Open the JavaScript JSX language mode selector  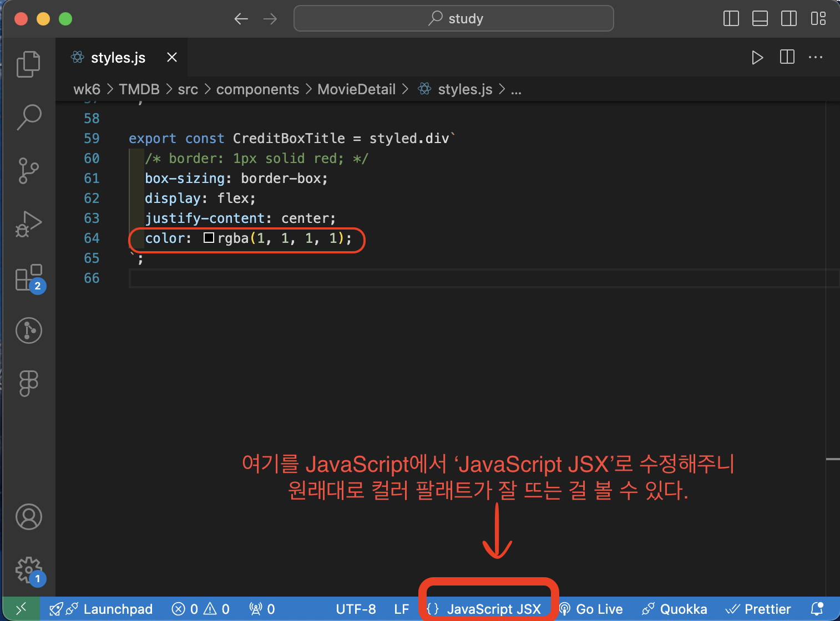(x=484, y=609)
